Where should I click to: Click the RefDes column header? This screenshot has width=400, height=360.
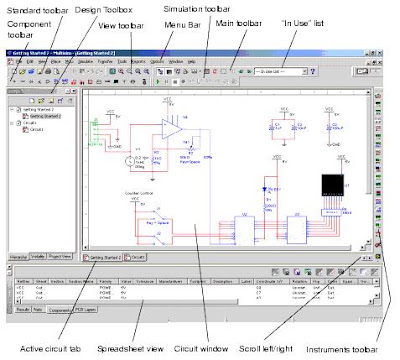point(23,282)
